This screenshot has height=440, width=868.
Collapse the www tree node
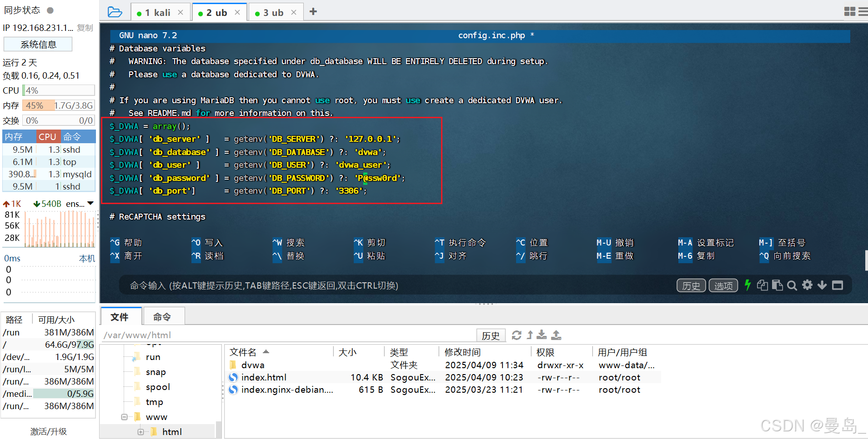[124, 417]
